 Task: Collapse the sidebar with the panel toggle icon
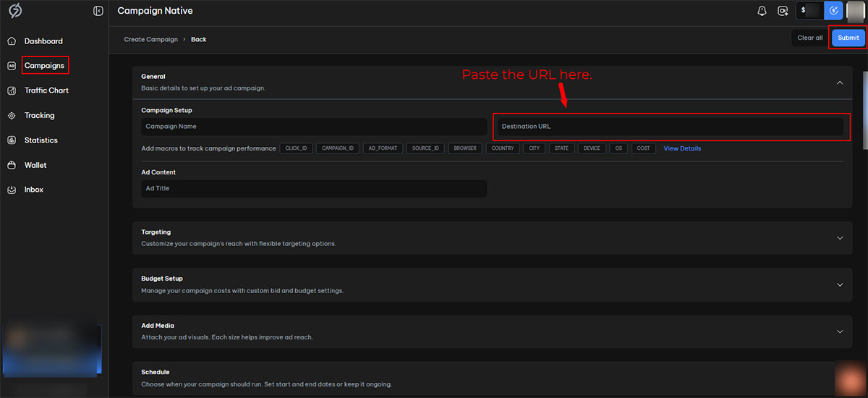(x=98, y=11)
